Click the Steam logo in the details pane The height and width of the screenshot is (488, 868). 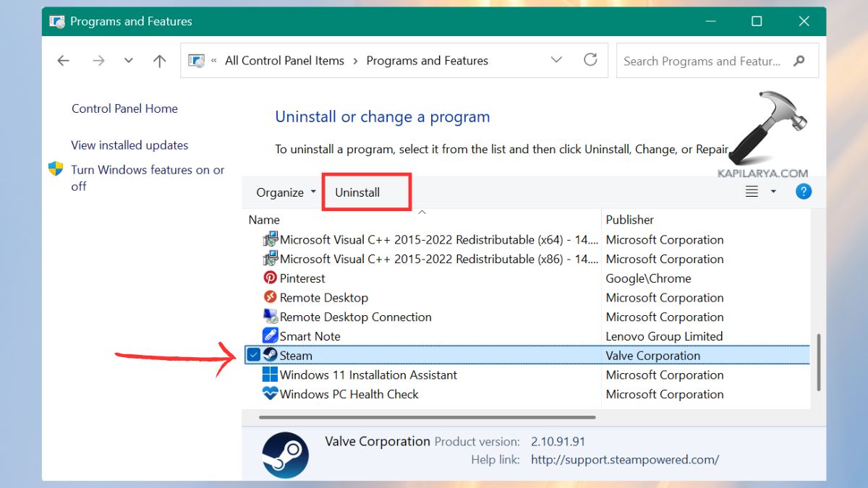[285, 455]
